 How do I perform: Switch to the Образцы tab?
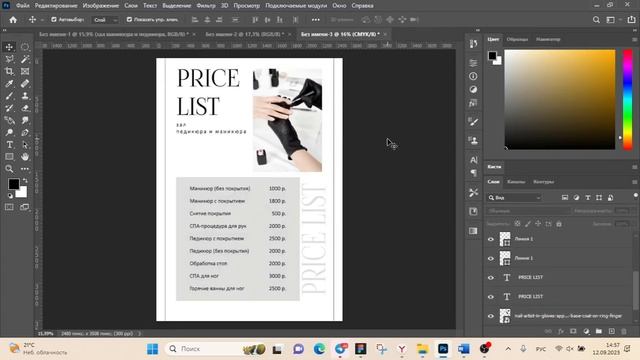click(517, 40)
